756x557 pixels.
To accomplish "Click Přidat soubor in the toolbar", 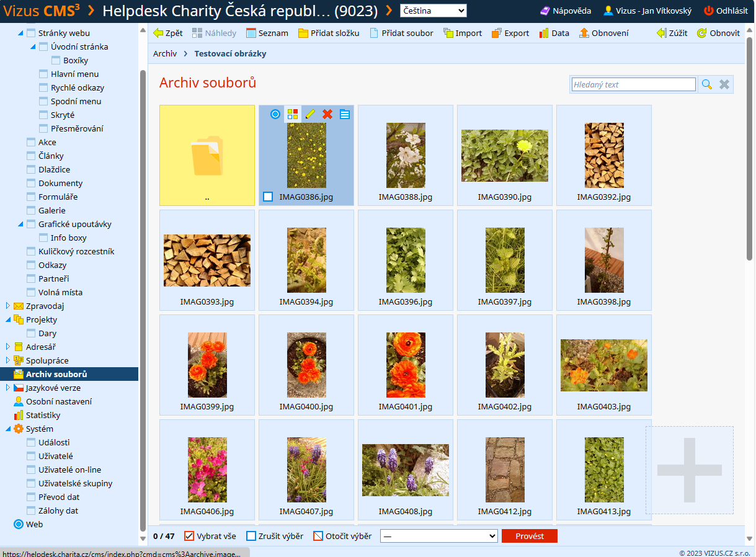I will (x=401, y=33).
